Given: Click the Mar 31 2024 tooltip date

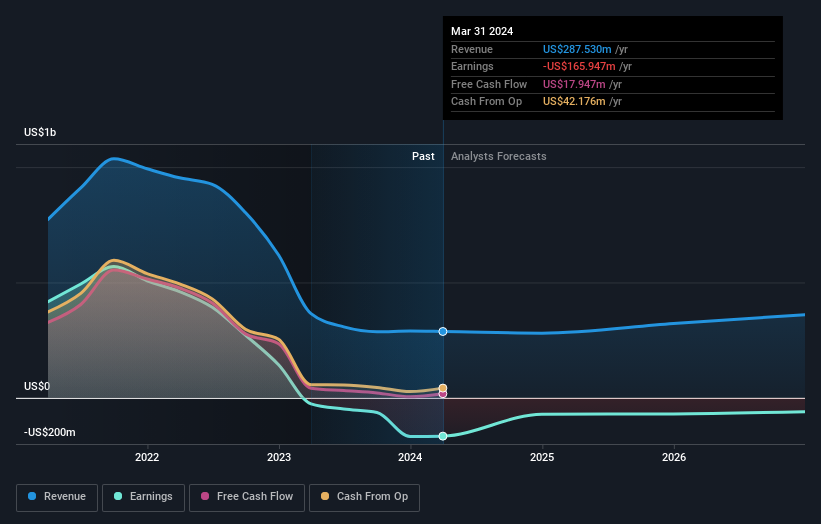Looking at the screenshot, I should tap(482, 31).
